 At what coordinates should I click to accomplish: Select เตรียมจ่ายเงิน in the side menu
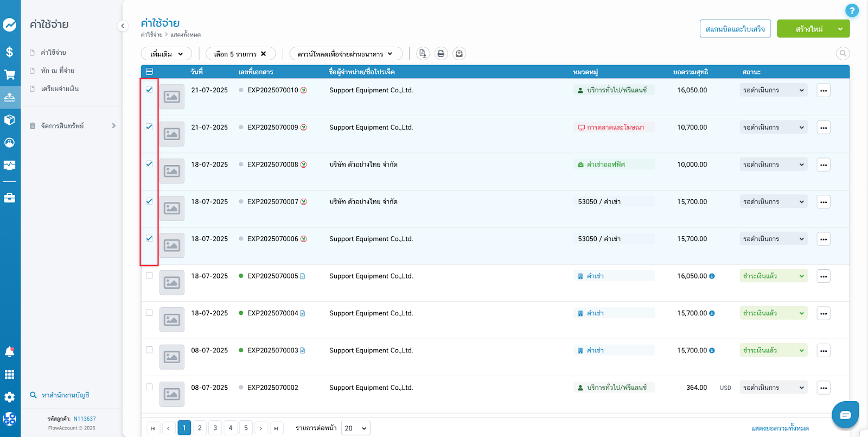60,89
